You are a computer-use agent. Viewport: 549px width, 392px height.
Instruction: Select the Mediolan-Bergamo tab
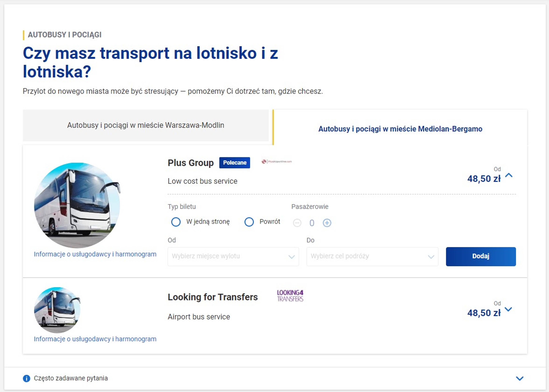coord(400,129)
